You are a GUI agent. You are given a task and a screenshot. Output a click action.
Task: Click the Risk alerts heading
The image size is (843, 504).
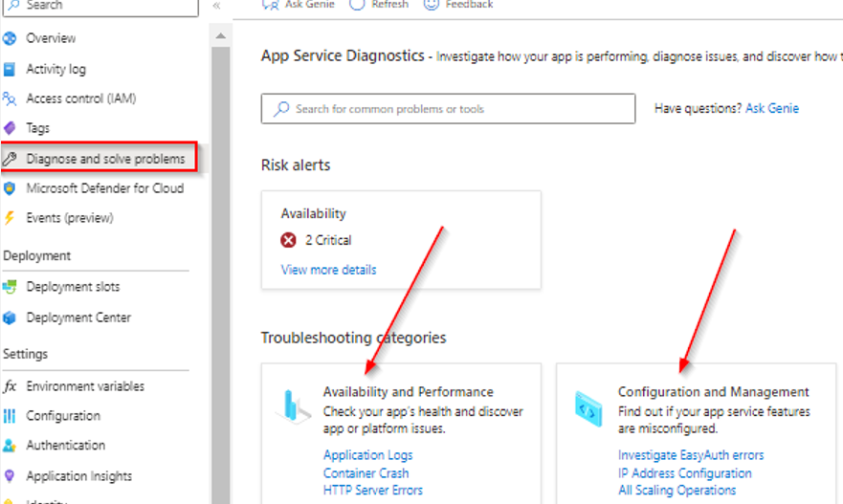coord(296,164)
